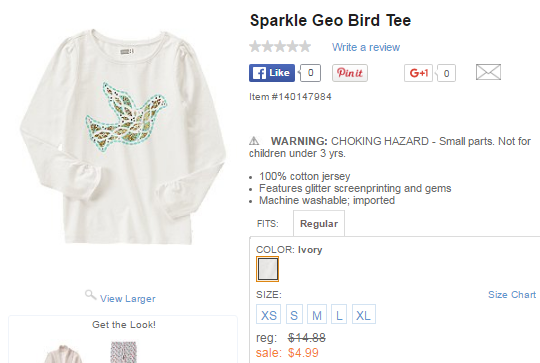
Task: Pick size S
Action: click(x=294, y=314)
